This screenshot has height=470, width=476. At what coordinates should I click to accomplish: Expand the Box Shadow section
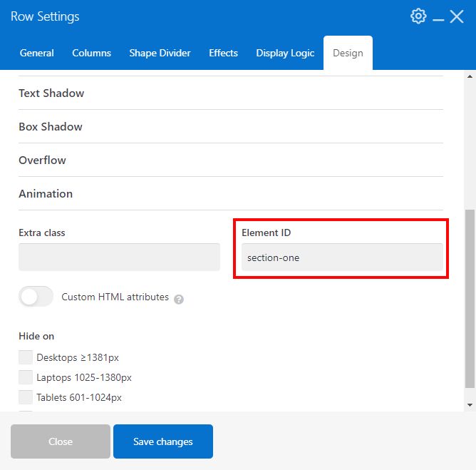tap(231, 126)
